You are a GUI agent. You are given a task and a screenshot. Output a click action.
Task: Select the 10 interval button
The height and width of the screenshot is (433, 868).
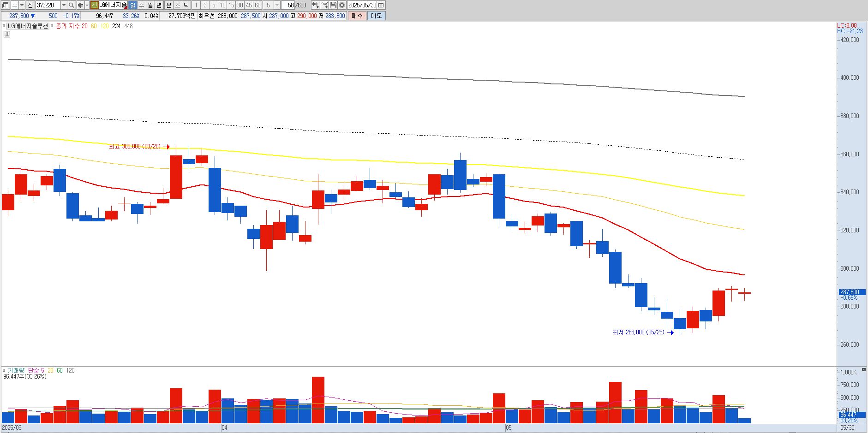[222, 5]
